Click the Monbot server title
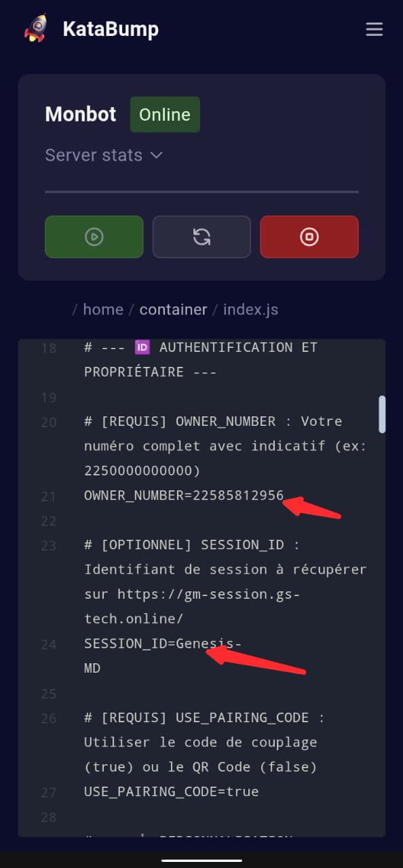This screenshot has width=403, height=868. pos(80,115)
